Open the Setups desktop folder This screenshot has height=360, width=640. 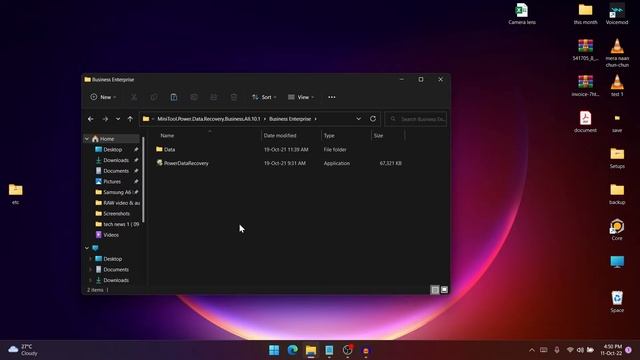[x=617, y=158]
